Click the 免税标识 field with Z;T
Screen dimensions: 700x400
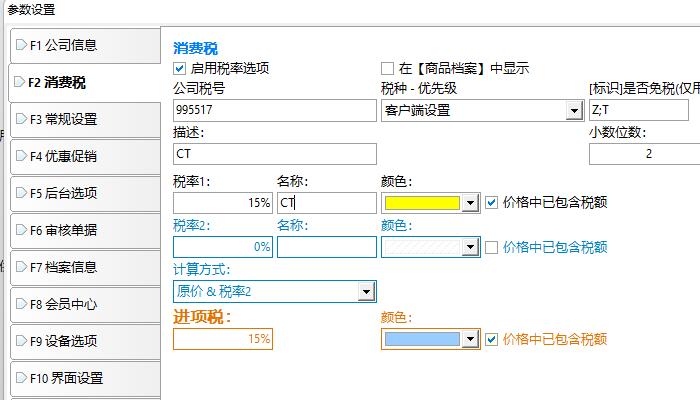pos(639,110)
